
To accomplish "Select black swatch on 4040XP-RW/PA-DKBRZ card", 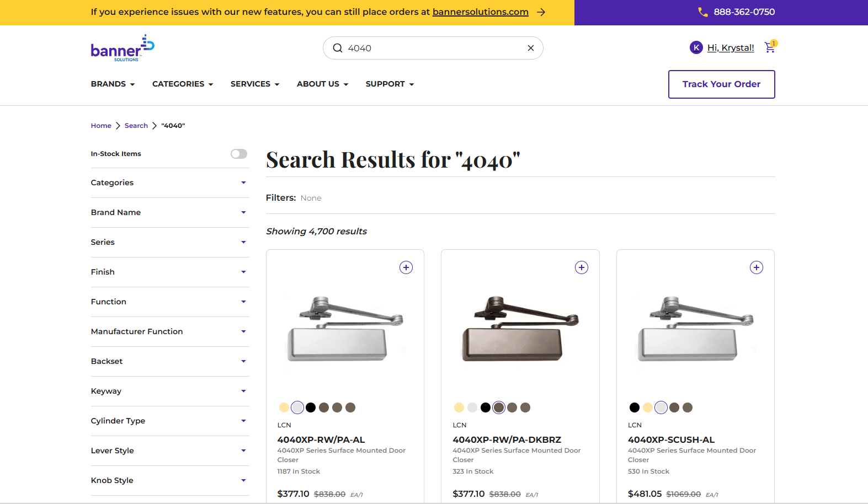I will pos(486,408).
